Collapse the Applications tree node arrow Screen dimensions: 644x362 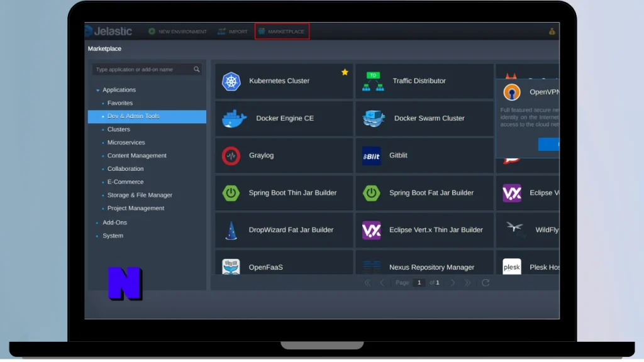(x=97, y=90)
